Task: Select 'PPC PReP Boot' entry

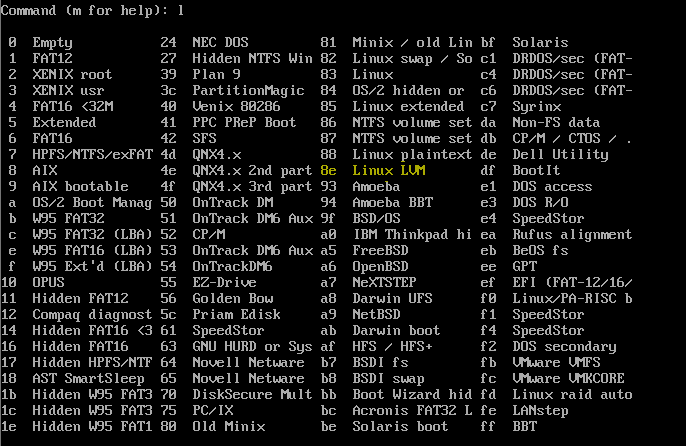Action: pyautogui.click(x=244, y=122)
